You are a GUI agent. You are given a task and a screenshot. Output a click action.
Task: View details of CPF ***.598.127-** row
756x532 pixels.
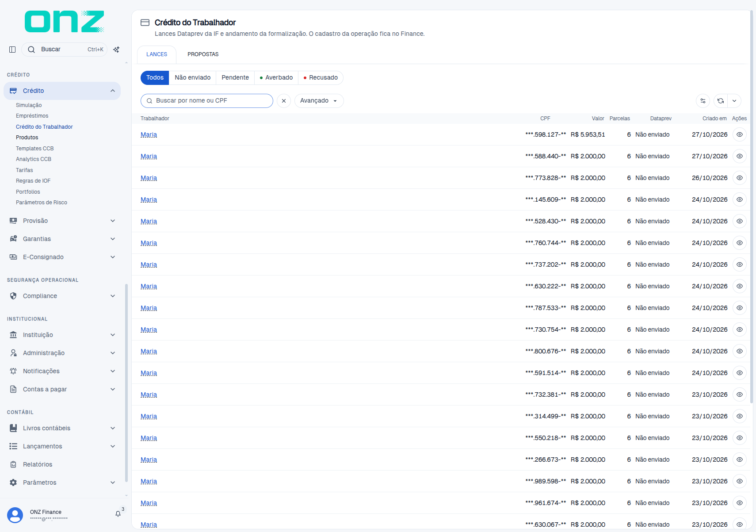tap(740, 134)
